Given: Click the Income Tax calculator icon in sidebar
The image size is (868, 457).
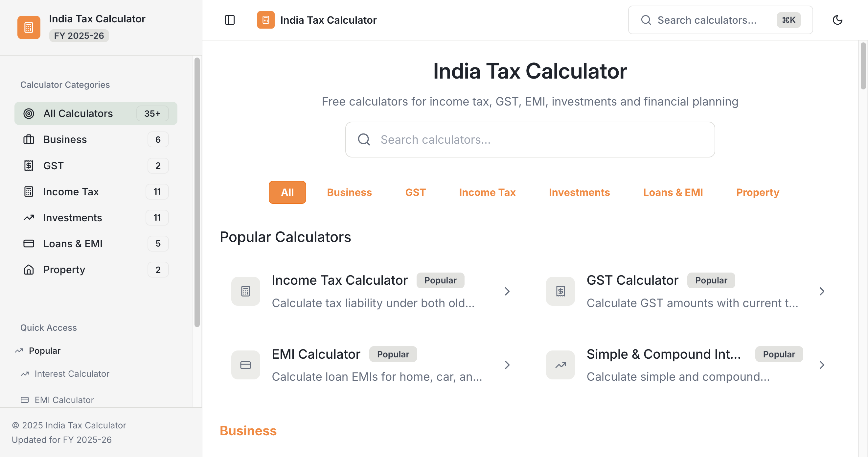Looking at the screenshot, I should [x=29, y=192].
